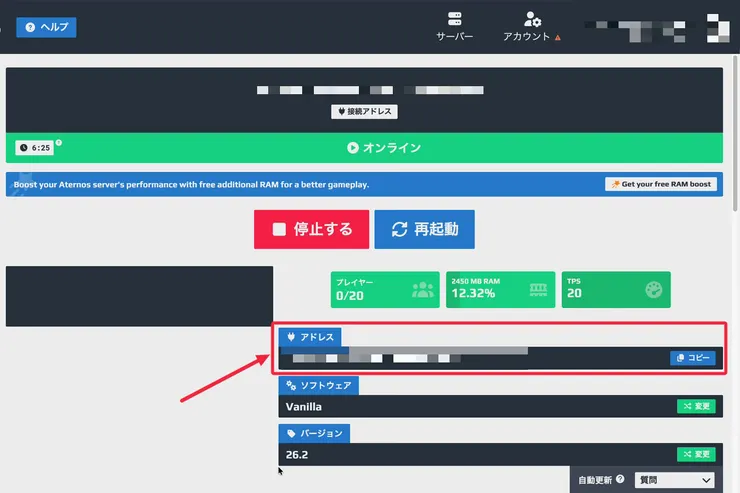This screenshot has width=740, height=493.
Task: Click the バージョン version label tab
Action: [x=314, y=434]
